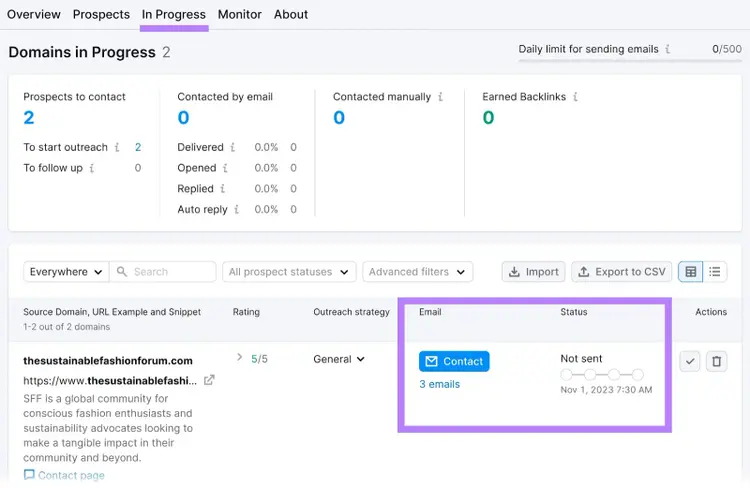Mark prospect done with checkmark icon
This screenshot has width=750, height=488.
(x=690, y=361)
